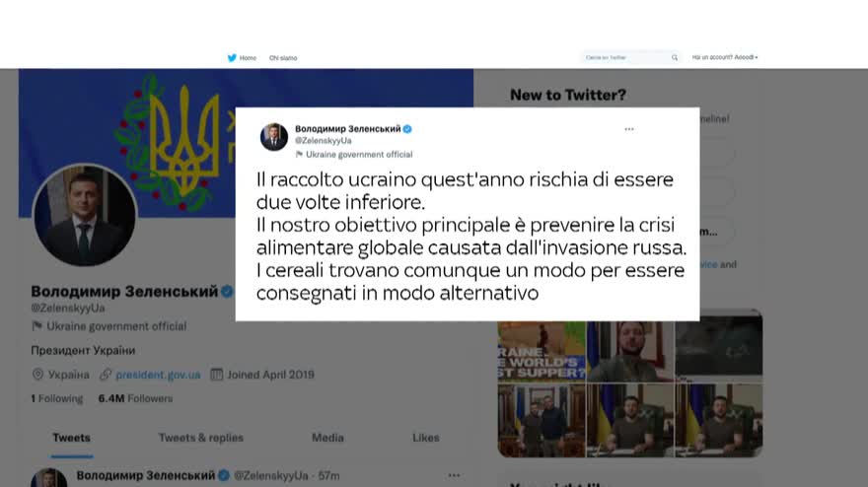Click the Twitter bird logo
Viewport: 868px width, 487px height.
(232, 57)
